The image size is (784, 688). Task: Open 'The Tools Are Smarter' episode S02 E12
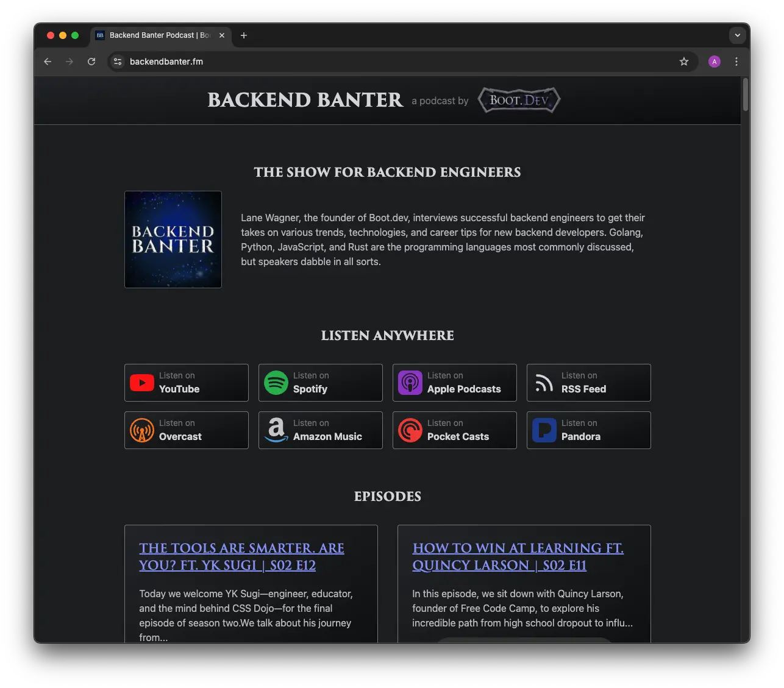241,556
